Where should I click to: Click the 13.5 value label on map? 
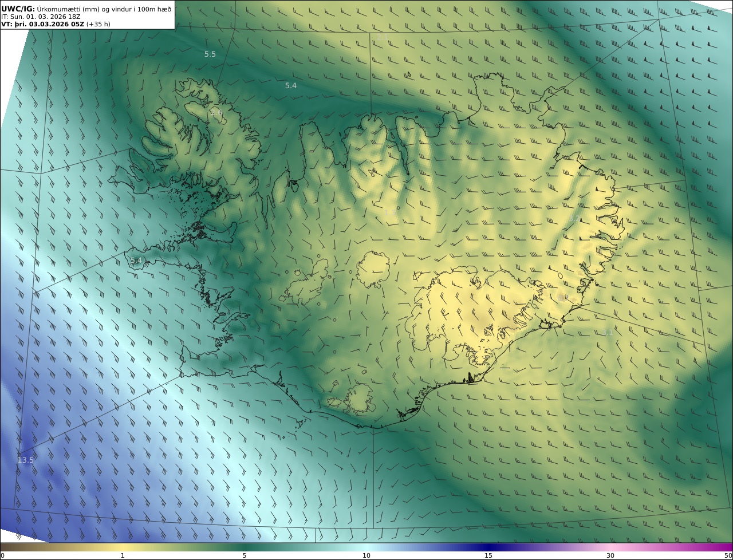(x=26, y=460)
